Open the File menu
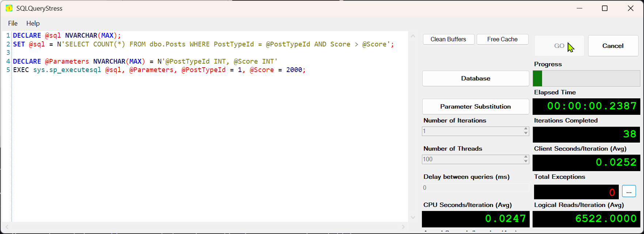The height and width of the screenshot is (234, 644). 13,23
